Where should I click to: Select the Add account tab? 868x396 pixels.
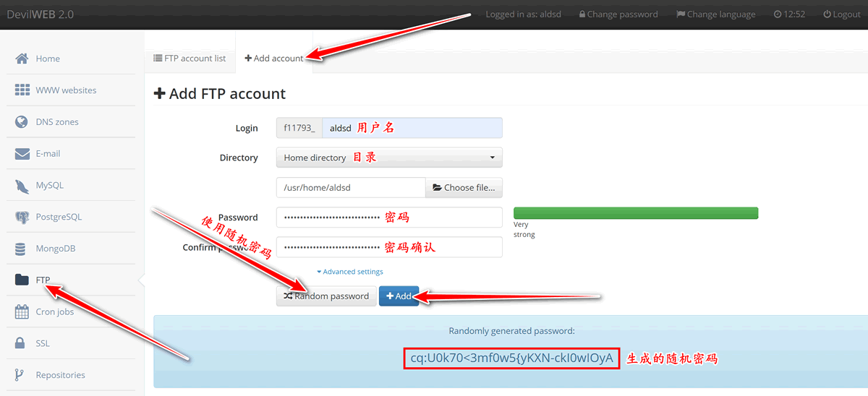pos(274,59)
